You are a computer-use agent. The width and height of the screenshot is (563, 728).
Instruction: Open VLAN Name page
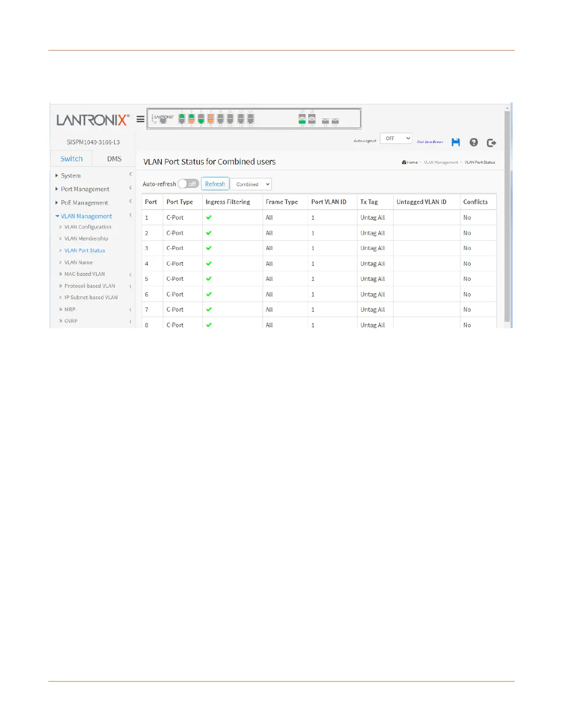[78, 262]
